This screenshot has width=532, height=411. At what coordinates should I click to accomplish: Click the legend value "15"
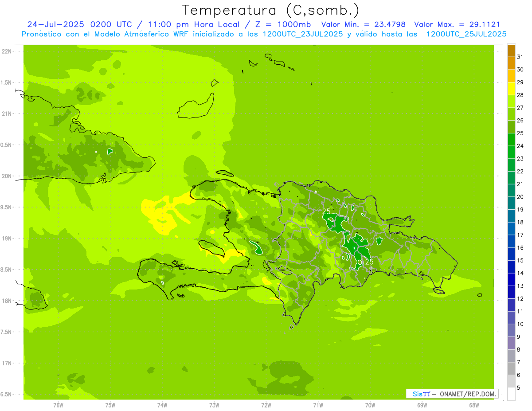(520, 260)
